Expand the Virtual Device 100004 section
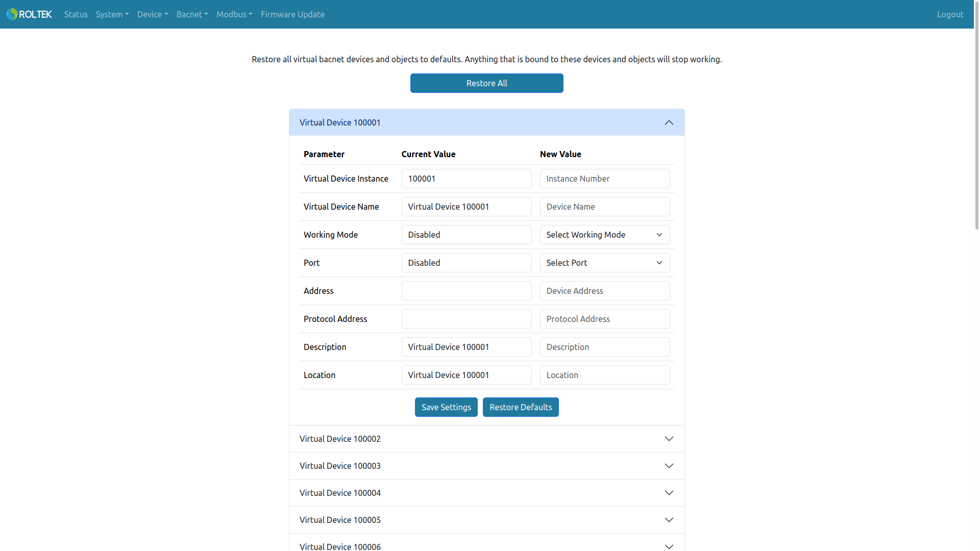The image size is (980, 551). [x=486, y=493]
